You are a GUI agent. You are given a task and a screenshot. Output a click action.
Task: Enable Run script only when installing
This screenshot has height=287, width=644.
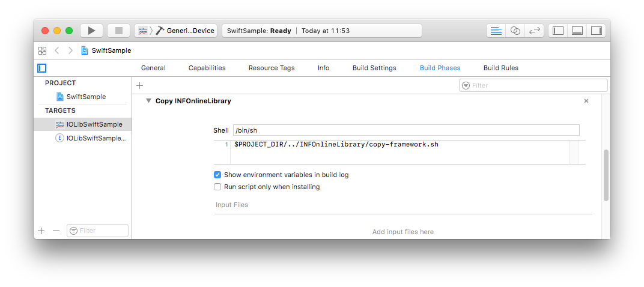coord(217,187)
